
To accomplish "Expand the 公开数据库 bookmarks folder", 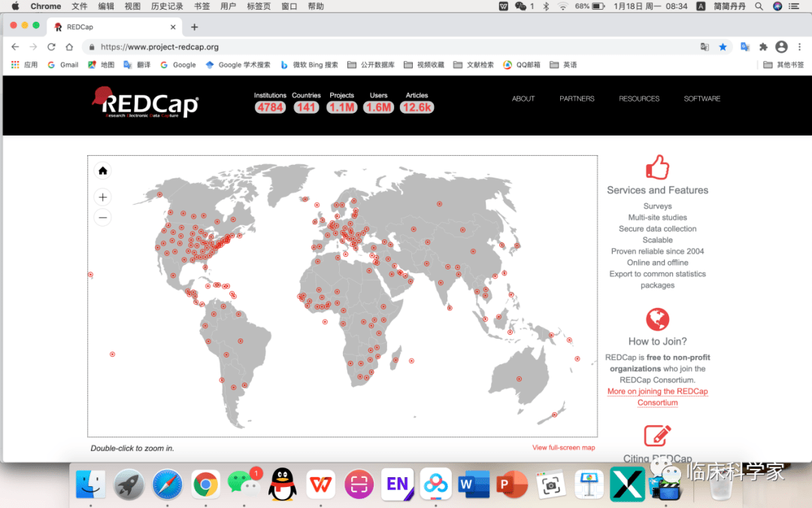I will (371, 65).
